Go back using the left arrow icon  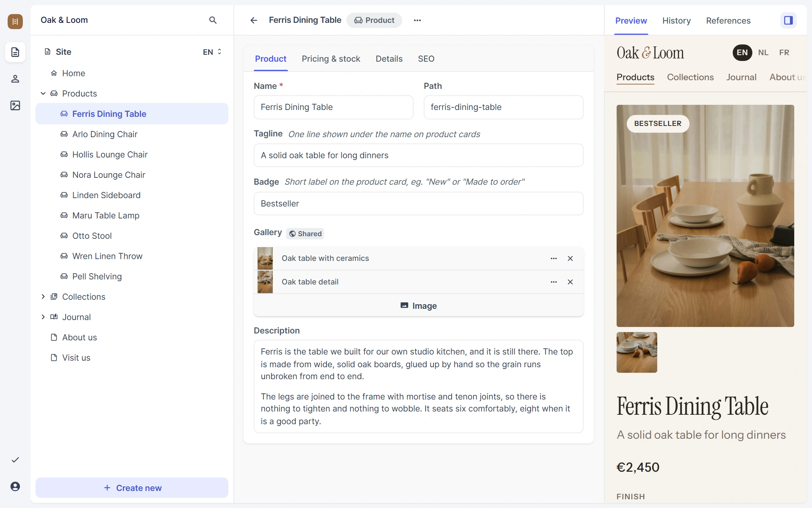(254, 20)
